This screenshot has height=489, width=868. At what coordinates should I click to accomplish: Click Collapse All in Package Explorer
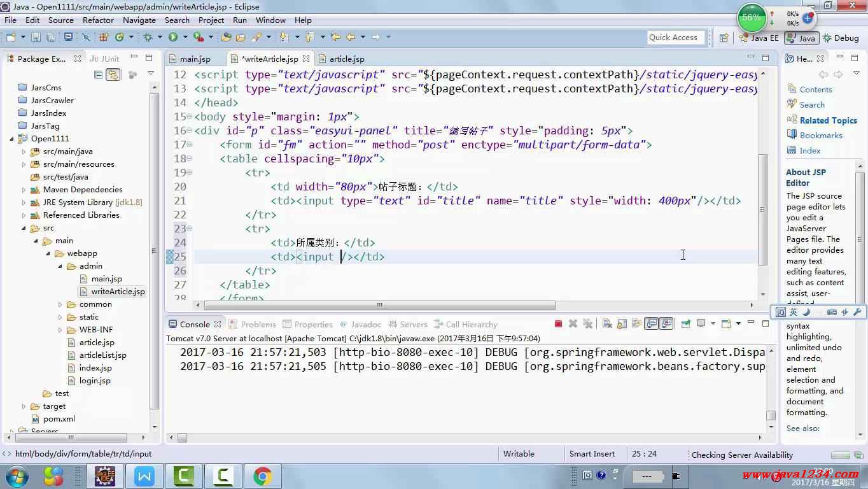coord(98,74)
